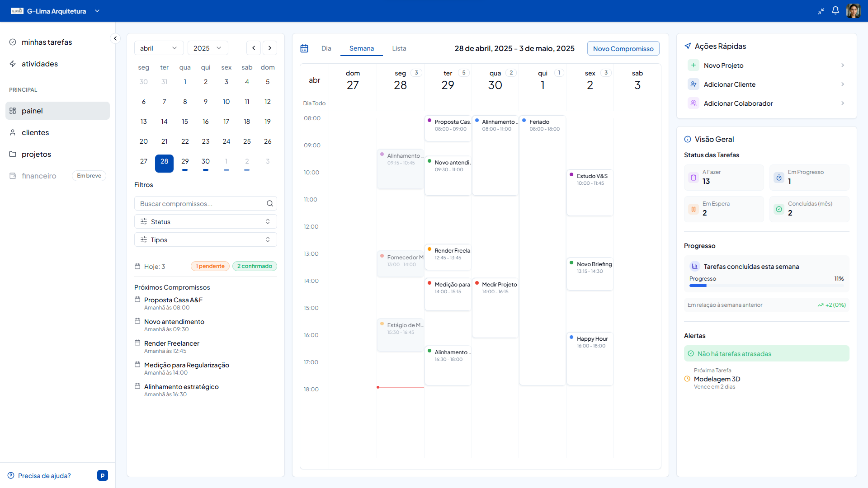Image resolution: width=868 pixels, height=488 pixels.
Task: Click the A Fazer clipboard icon
Action: (693, 178)
